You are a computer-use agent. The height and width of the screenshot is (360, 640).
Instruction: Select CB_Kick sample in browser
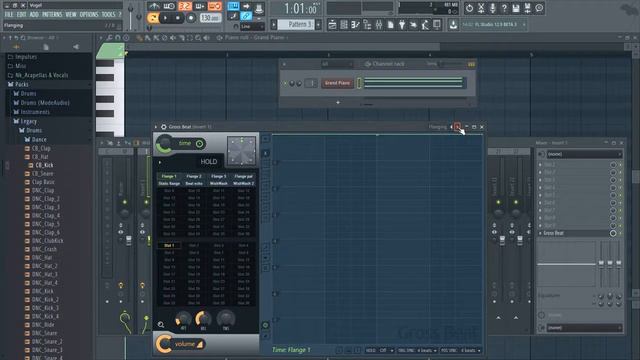44,165
